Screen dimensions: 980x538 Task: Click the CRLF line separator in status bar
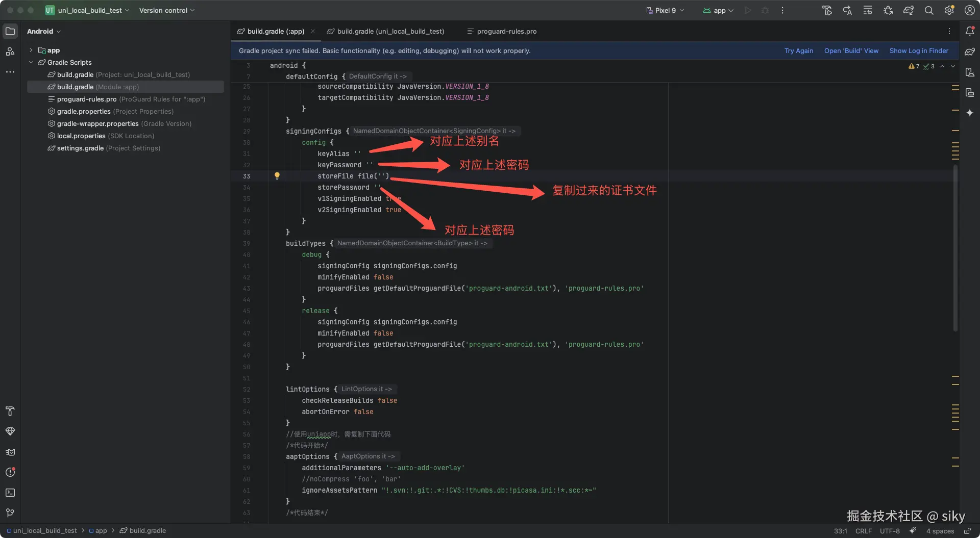coord(863,531)
